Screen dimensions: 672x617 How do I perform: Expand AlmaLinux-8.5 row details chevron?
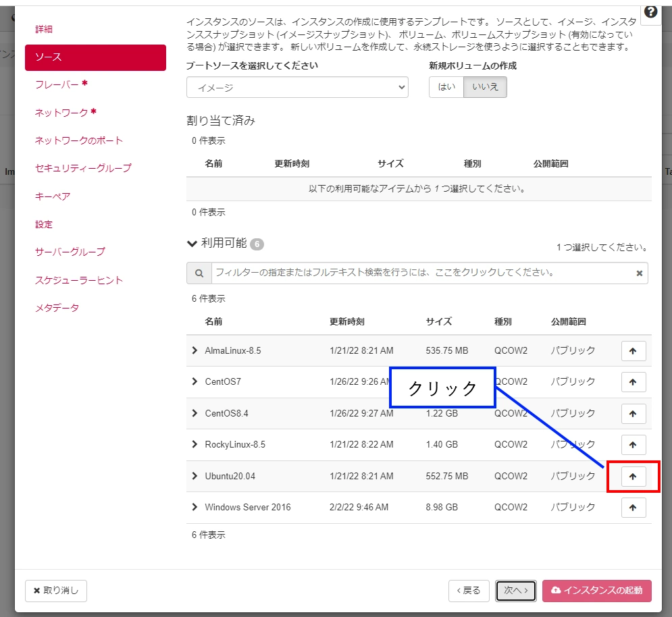click(x=195, y=350)
